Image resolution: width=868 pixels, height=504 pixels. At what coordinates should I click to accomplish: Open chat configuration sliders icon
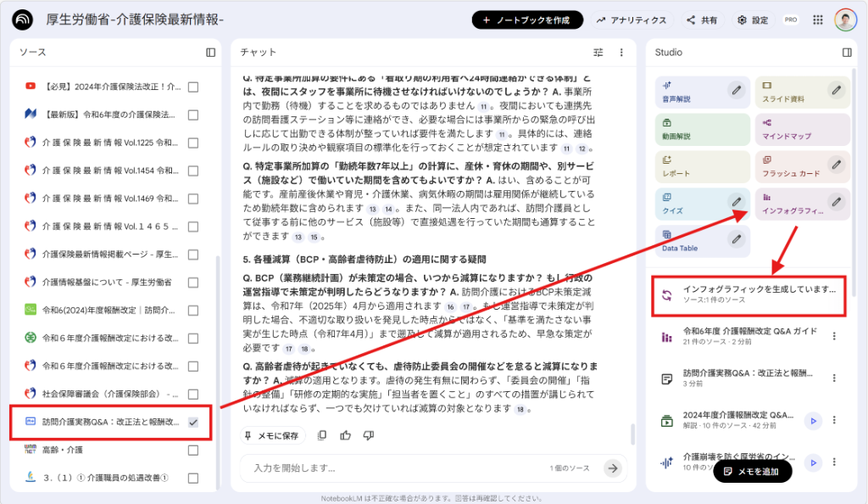tap(598, 52)
